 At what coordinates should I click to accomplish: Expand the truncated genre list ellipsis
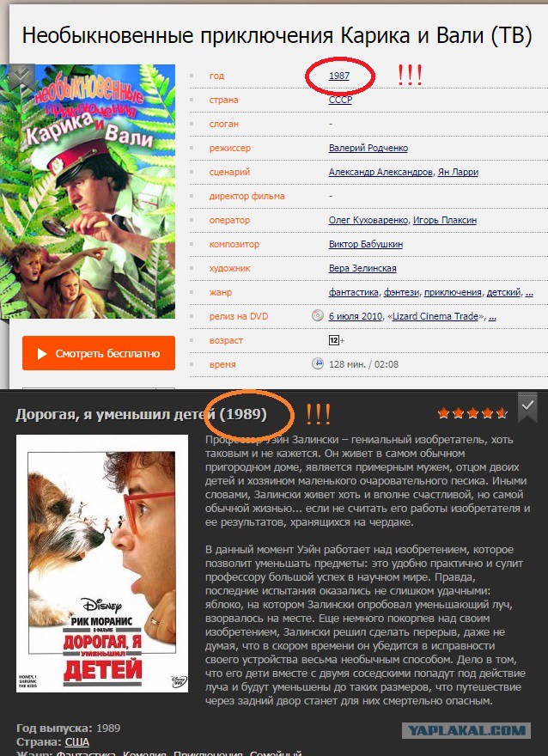coord(529,292)
